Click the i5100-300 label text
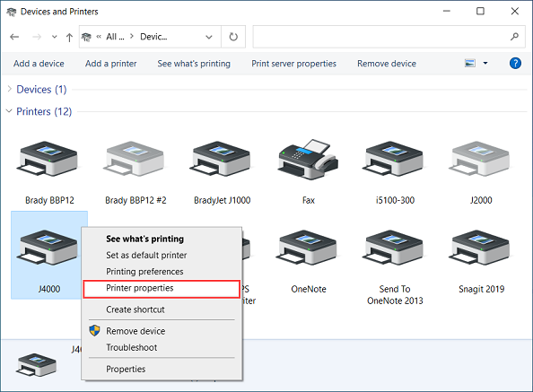This screenshot has width=533, height=392. pyautogui.click(x=395, y=200)
